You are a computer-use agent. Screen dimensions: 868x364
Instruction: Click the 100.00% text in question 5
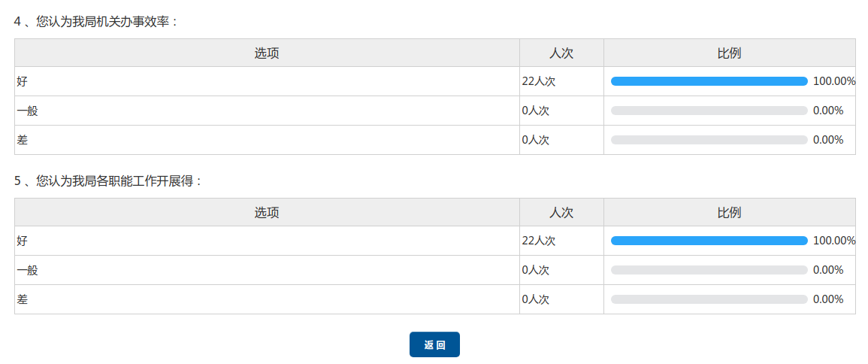(834, 241)
